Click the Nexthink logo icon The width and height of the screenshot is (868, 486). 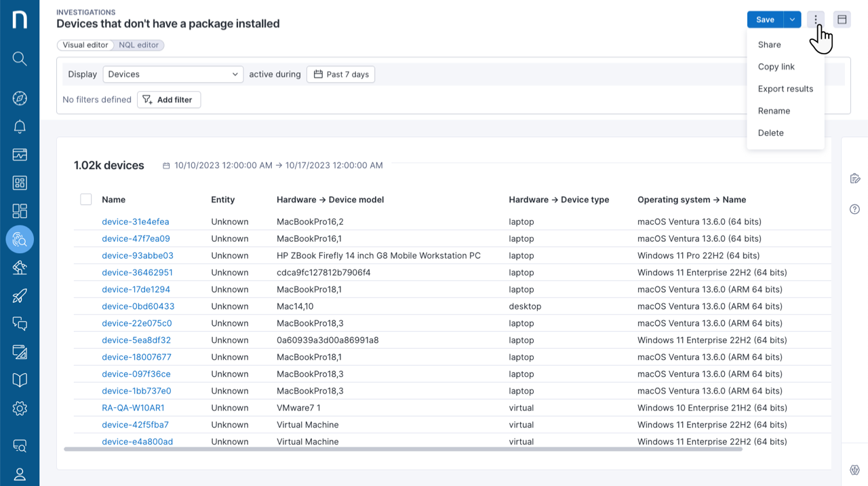[20, 20]
